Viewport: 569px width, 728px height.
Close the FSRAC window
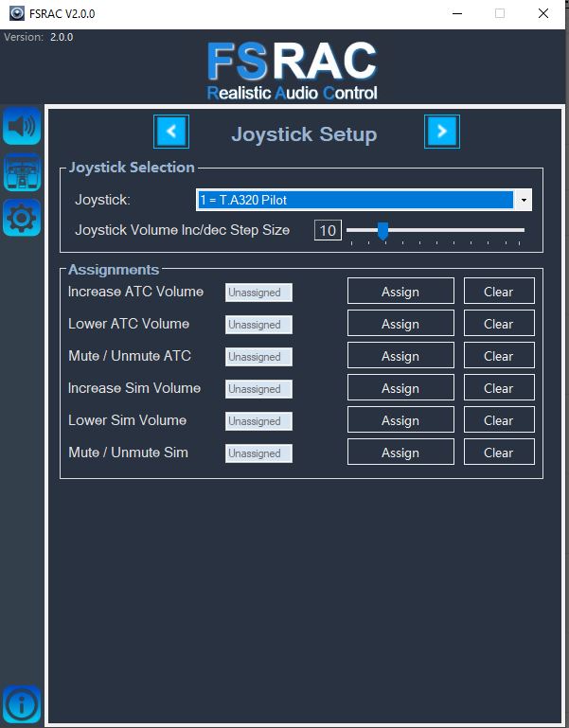[543, 13]
